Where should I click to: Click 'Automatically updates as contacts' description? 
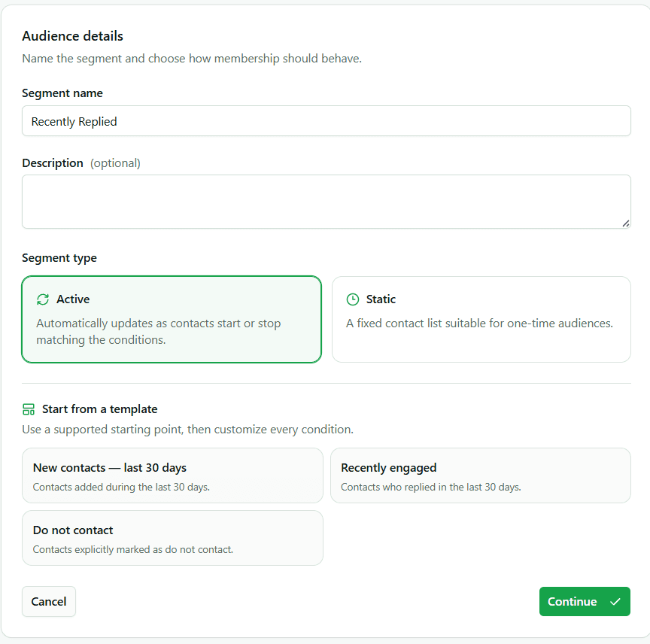click(158, 331)
